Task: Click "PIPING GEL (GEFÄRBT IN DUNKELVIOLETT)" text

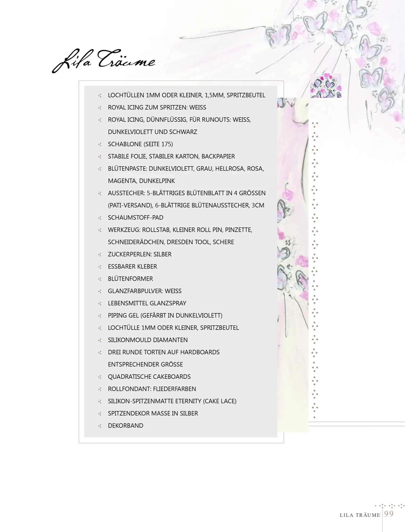Action: point(165,315)
